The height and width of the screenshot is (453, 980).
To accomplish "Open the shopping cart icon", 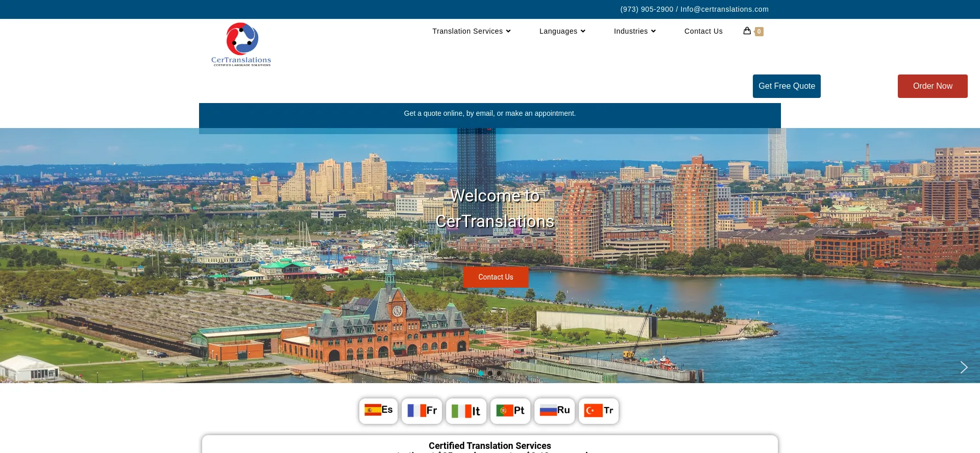I will (747, 31).
